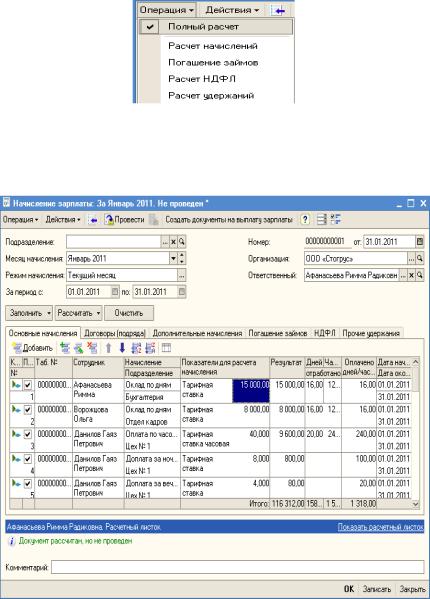Toggle checkbox in Данилов Доплата за ноч.. row
The width and height of the screenshot is (430, 599).
point(27,459)
